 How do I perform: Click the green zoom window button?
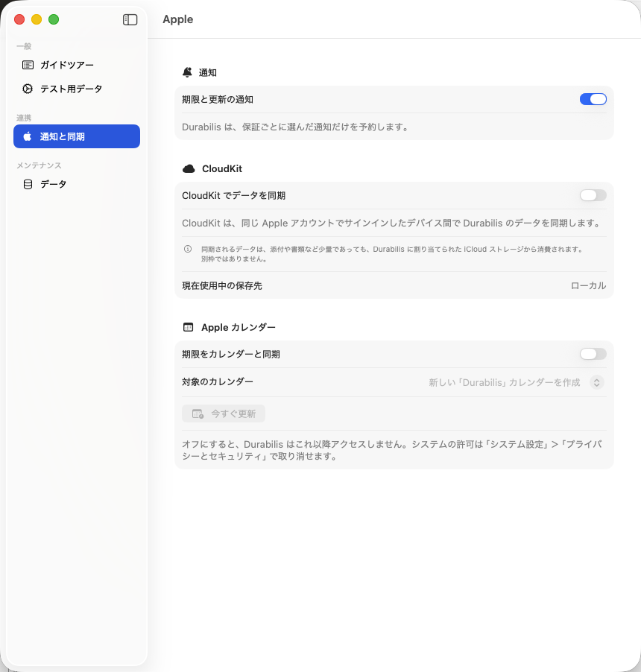pos(54,19)
